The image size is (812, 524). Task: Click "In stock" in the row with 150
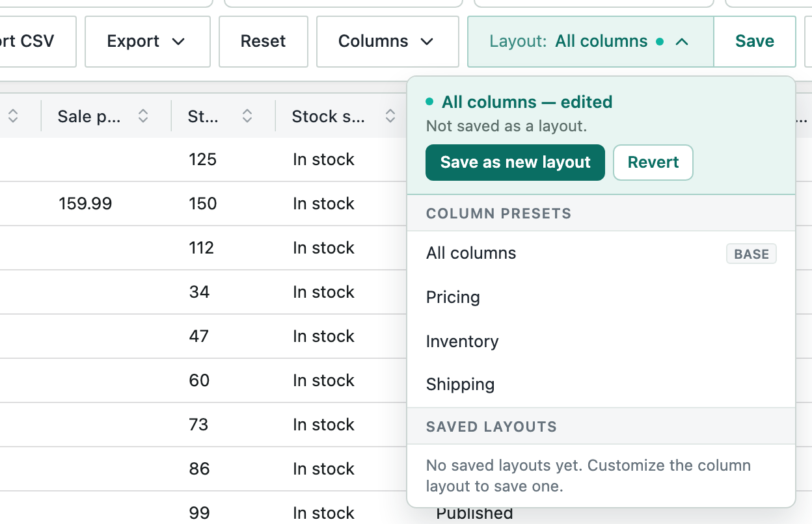[323, 204]
